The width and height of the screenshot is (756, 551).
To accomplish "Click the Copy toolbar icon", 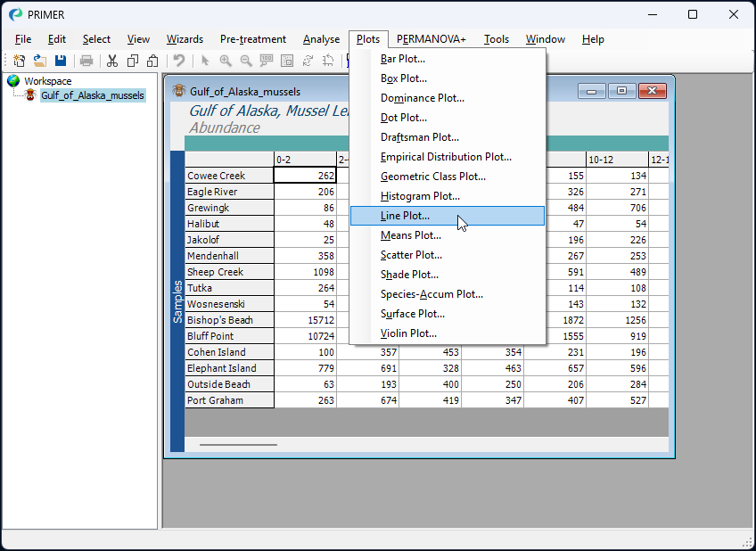I will click(133, 61).
